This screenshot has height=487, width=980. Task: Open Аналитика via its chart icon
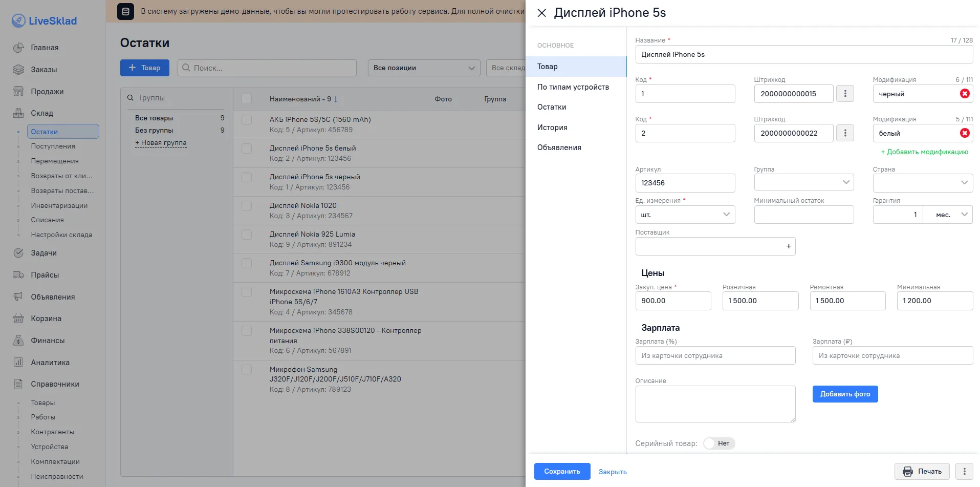coord(18,363)
